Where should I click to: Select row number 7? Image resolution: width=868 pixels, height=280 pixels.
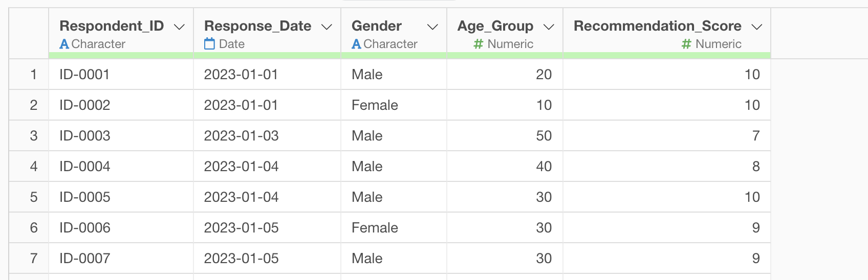click(34, 259)
